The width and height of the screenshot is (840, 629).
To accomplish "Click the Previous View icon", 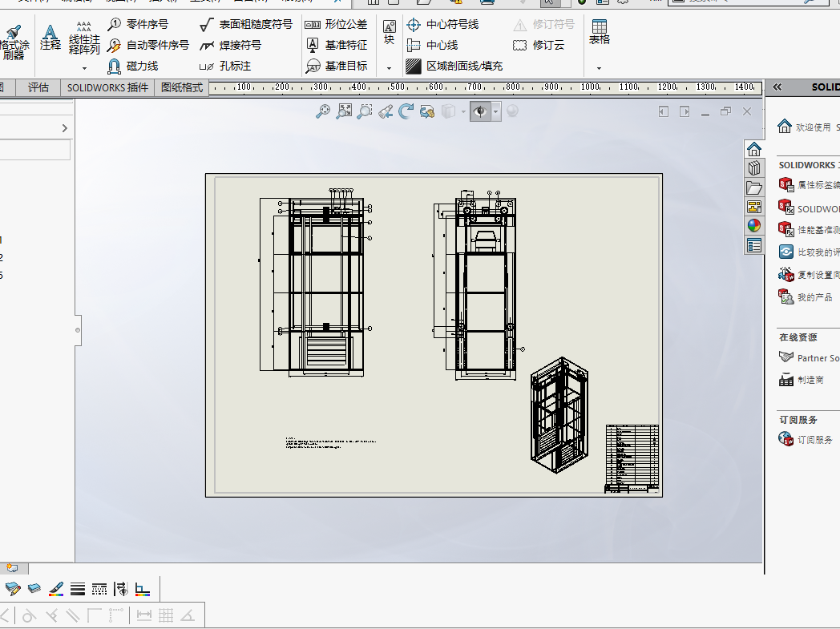I will pyautogui.click(x=386, y=111).
